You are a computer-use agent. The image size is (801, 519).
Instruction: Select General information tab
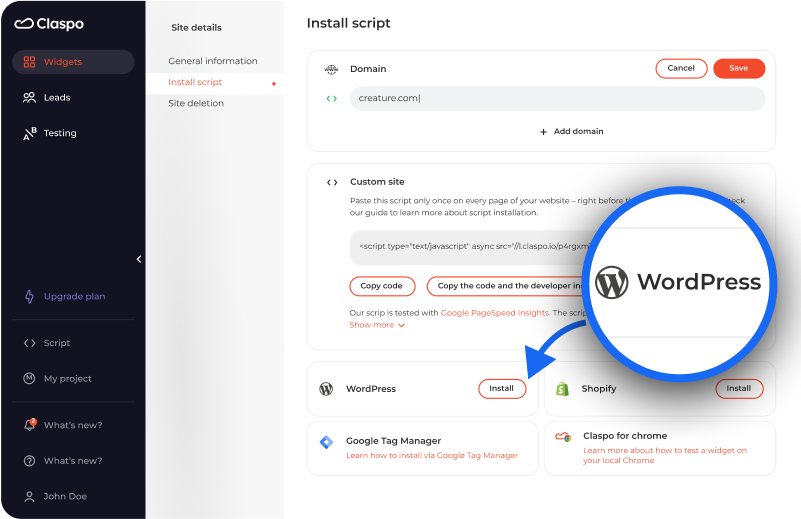(212, 61)
